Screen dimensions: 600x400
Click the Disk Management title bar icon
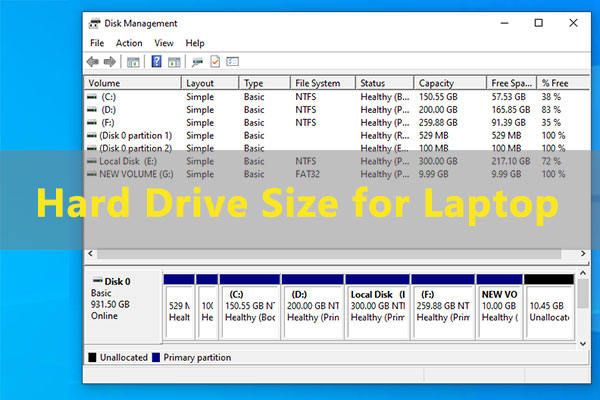(x=95, y=23)
